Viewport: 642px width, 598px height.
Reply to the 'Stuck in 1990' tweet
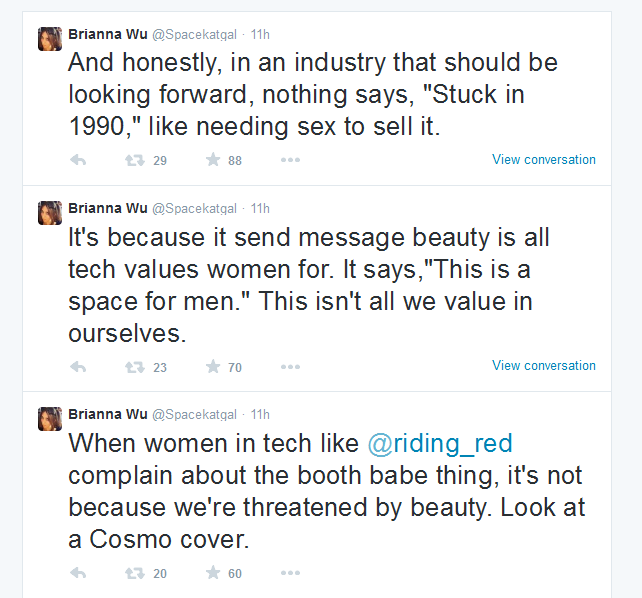[78, 160]
